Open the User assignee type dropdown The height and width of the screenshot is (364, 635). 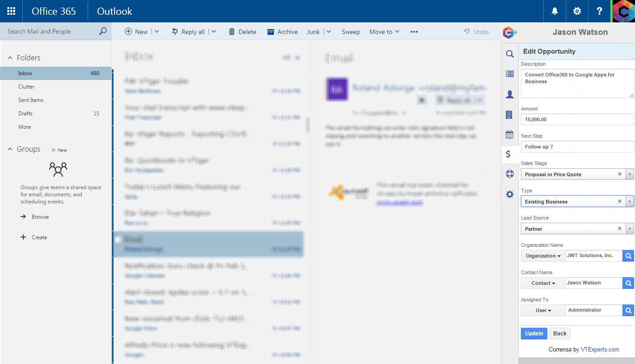(x=543, y=311)
